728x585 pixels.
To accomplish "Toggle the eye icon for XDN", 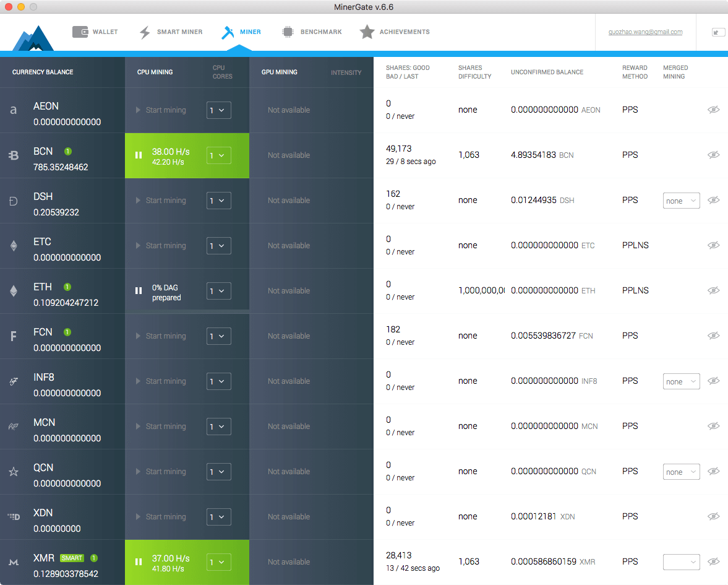I will pyautogui.click(x=713, y=516).
